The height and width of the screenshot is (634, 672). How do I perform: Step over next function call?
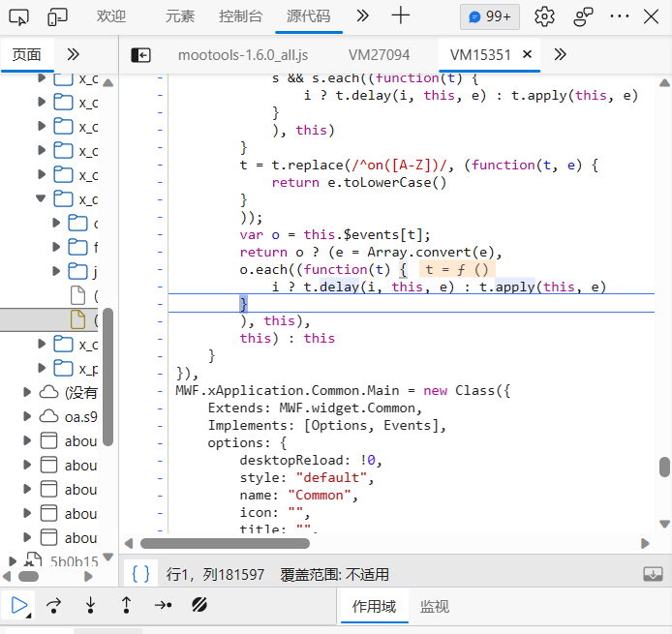(54, 606)
